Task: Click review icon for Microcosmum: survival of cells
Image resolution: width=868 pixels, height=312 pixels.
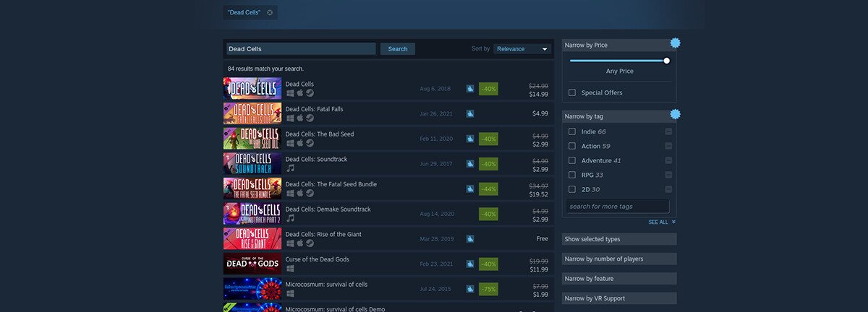Action: 470,289
